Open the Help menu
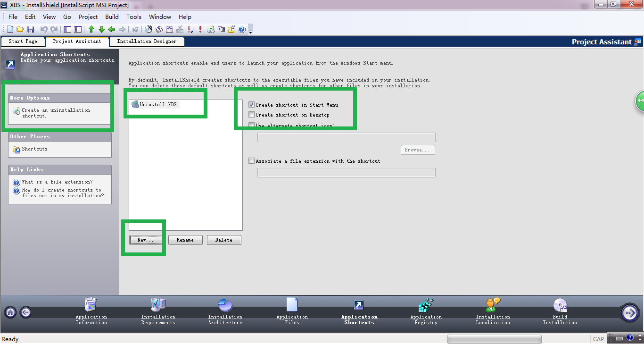 [185, 17]
